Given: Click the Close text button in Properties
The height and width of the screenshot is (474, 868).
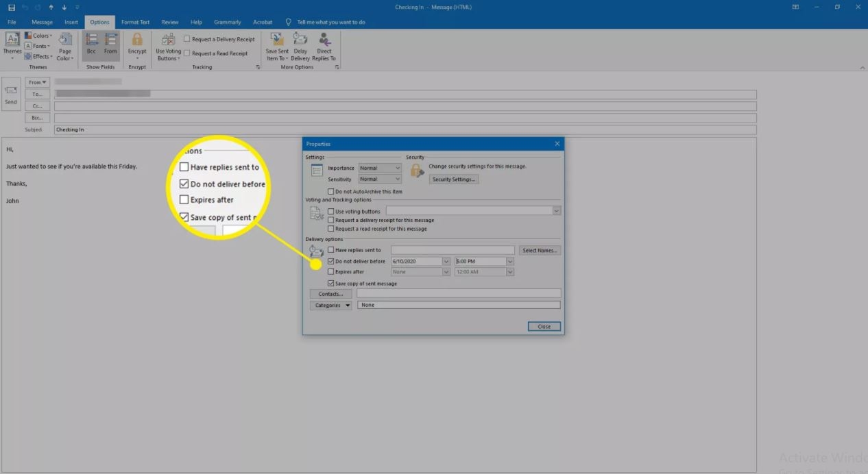Looking at the screenshot, I should click(x=544, y=326).
